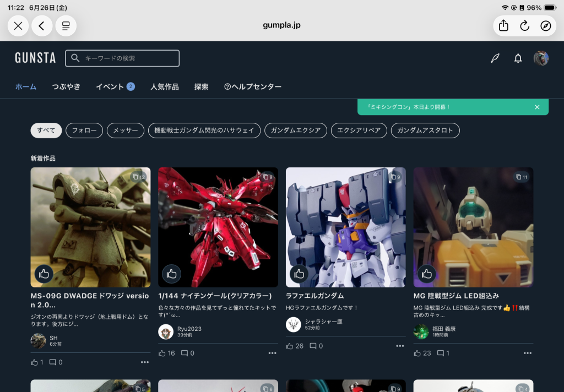Screen dimensions: 564x392
Task: Click the like count icon under SH's post
Action: click(35, 362)
